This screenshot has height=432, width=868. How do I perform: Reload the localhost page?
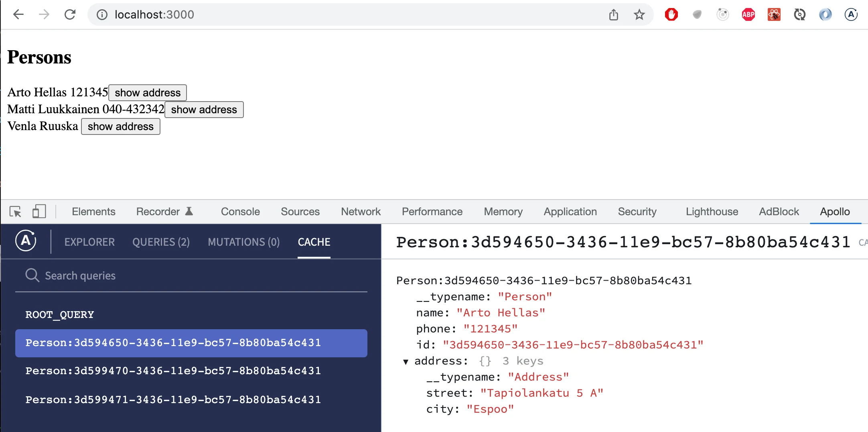pyautogui.click(x=70, y=15)
